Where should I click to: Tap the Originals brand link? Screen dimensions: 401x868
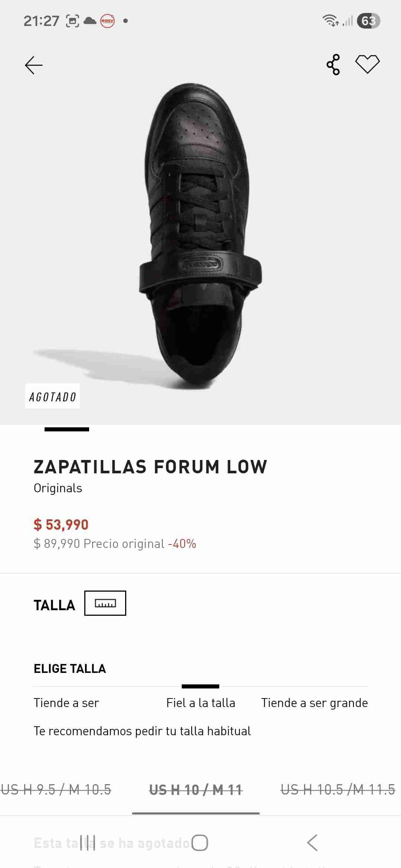coord(58,488)
